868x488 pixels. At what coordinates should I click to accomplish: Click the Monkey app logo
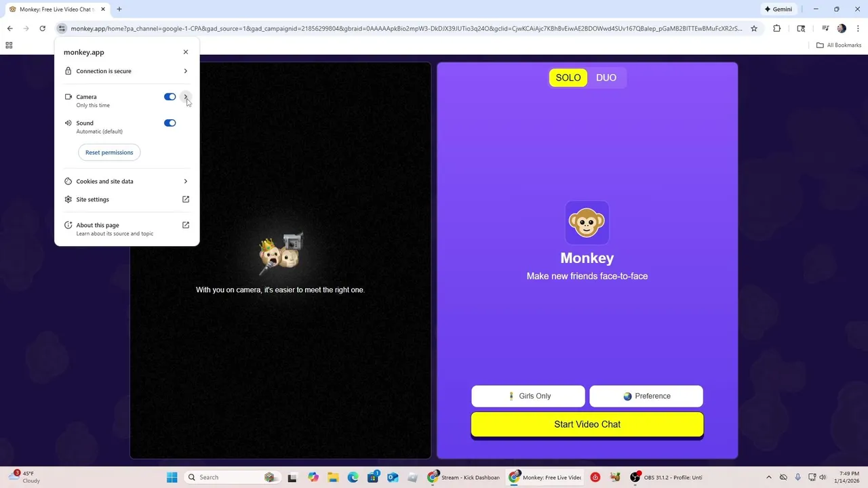click(x=587, y=222)
